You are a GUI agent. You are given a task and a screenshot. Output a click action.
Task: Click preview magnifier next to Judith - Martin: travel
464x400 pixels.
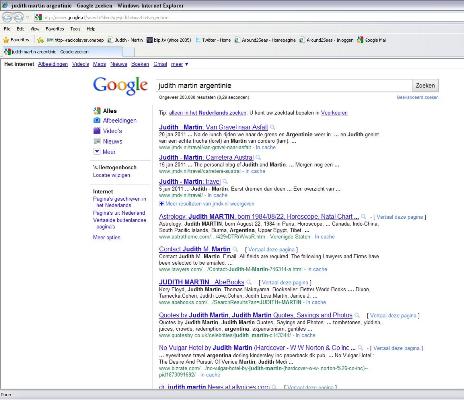225,182
